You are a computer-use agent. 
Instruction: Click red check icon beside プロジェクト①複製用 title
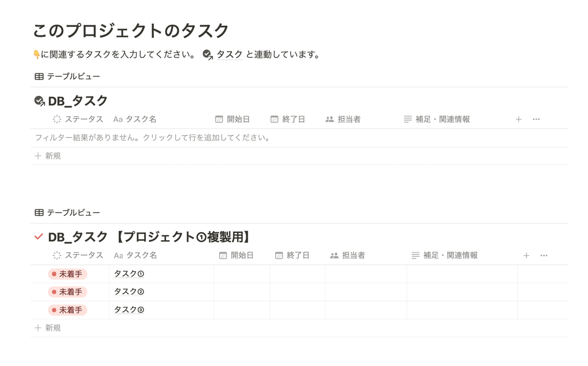(38, 237)
